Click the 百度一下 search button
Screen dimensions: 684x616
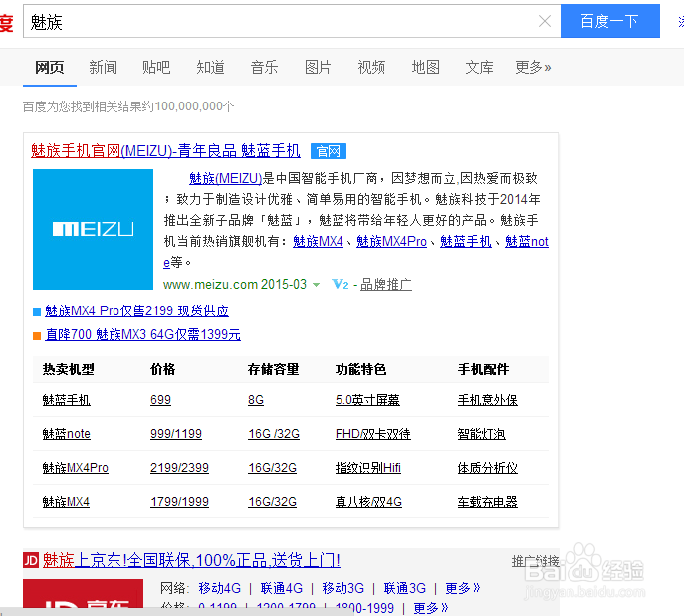coord(610,21)
